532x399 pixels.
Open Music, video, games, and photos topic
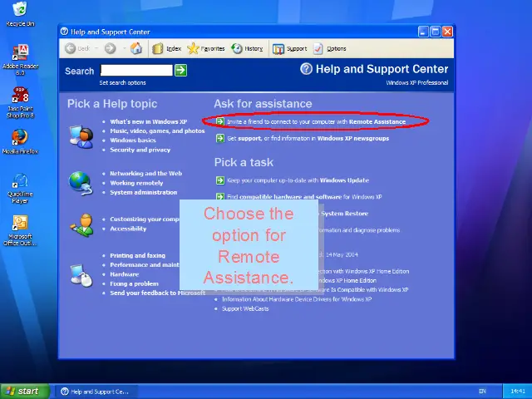tap(157, 131)
